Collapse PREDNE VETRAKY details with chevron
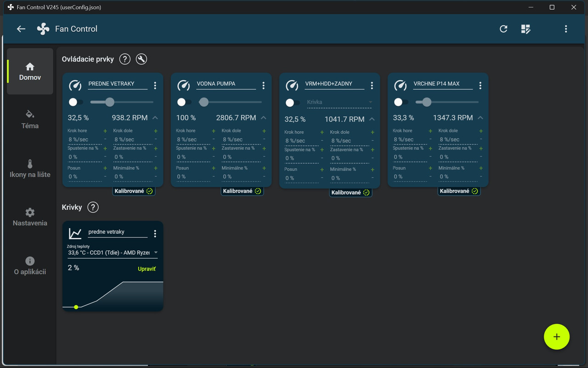The width and height of the screenshot is (588, 368). pyautogui.click(x=155, y=118)
